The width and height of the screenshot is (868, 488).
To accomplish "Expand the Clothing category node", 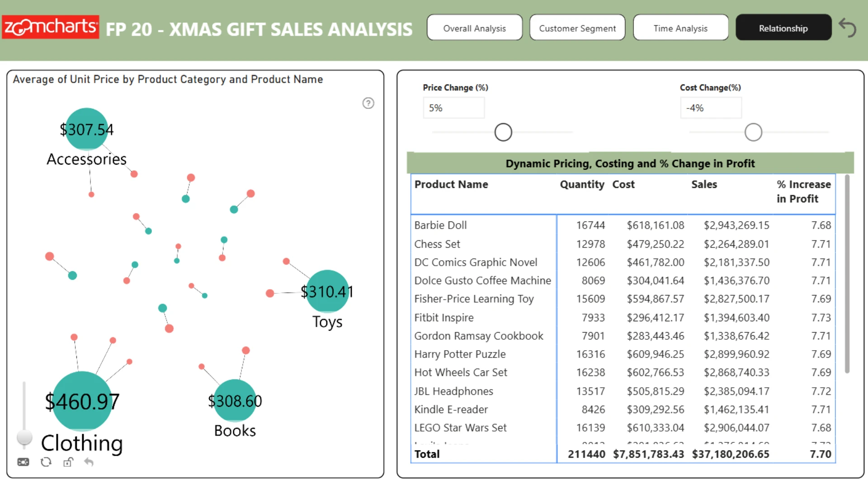I will click(82, 401).
